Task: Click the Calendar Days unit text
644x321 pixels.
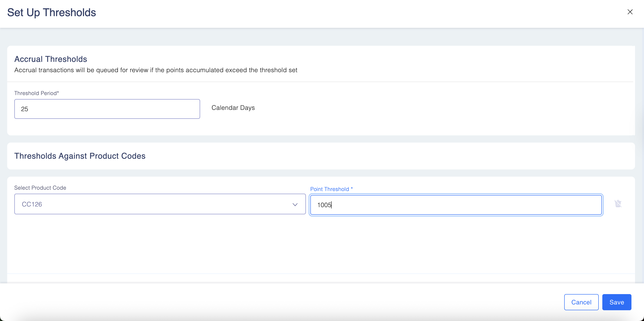Action: click(233, 108)
